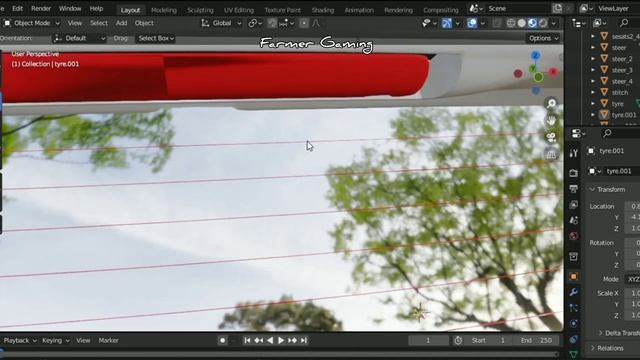Switch to rendered viewport shading
Screen dimensions: 640x360
pyautogui.click(x=543, y=23)
